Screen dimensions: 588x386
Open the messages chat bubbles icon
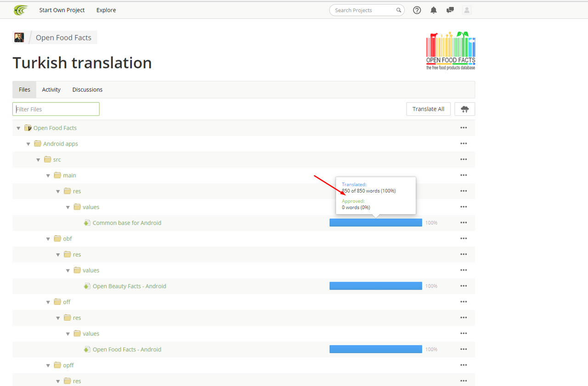pos(450,10)
